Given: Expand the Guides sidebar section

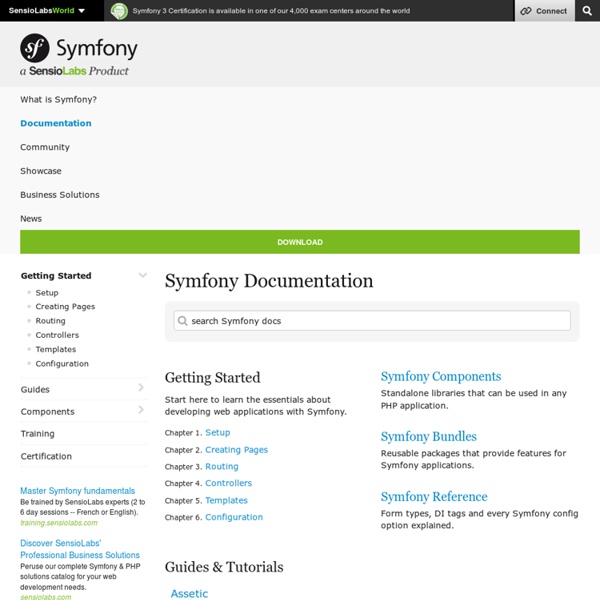Looking at the screenshot, I should pyautogui.click(x=142, y=388).
